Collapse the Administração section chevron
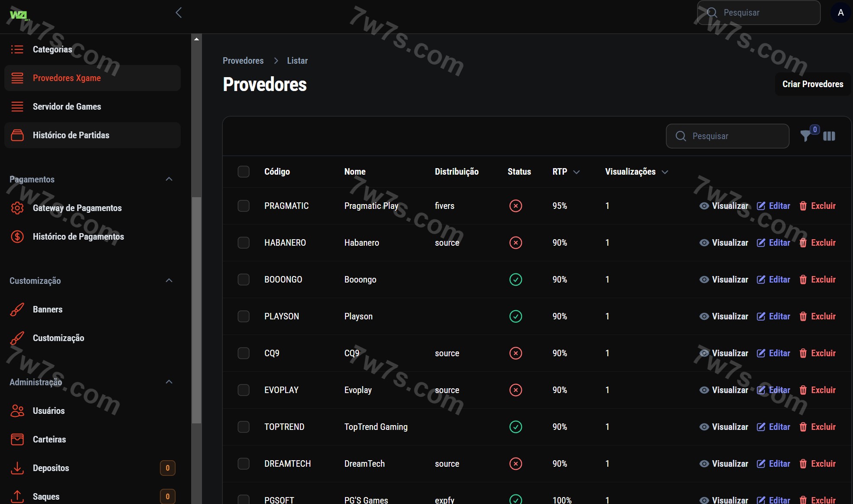Screen dimensions: 853x504 coord(169,382)
